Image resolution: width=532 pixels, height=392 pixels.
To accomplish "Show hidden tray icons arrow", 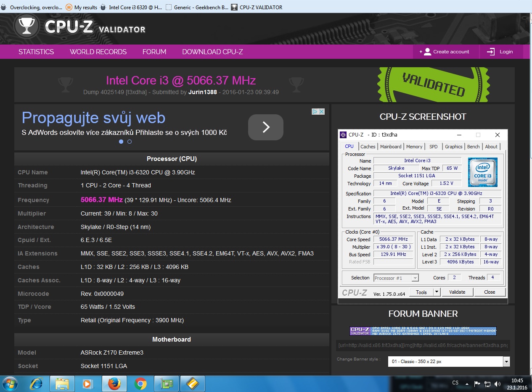I will 466,384.
